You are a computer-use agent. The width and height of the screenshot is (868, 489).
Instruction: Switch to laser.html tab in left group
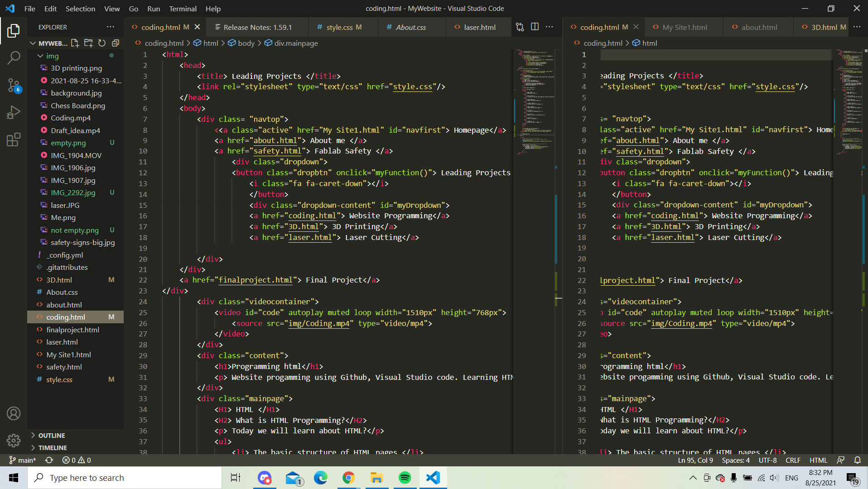coord(478,27)
